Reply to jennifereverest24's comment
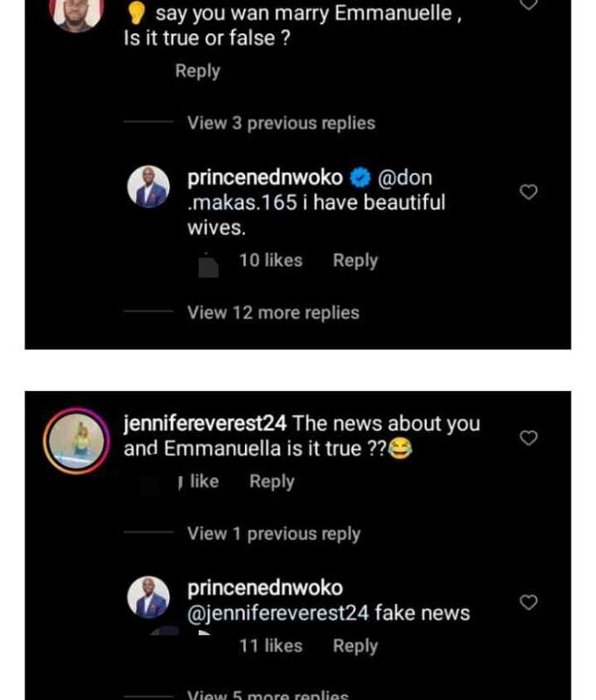Viewport: 596px width, 700px height. coord(271,481)
